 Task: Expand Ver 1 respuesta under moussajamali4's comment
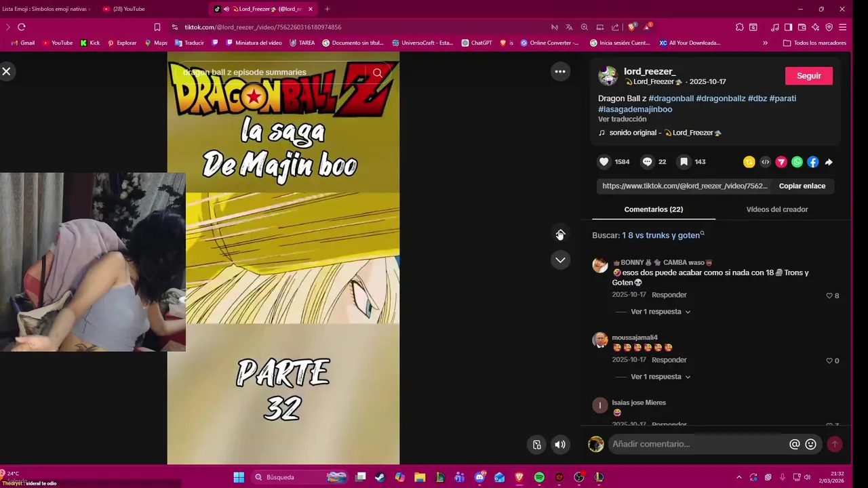tap(660, 377)
